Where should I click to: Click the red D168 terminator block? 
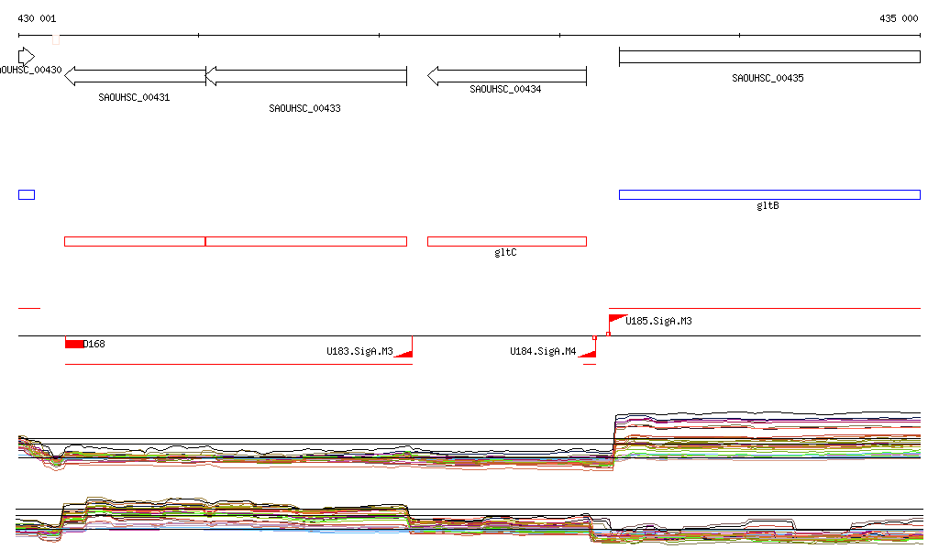coord(73,344)
